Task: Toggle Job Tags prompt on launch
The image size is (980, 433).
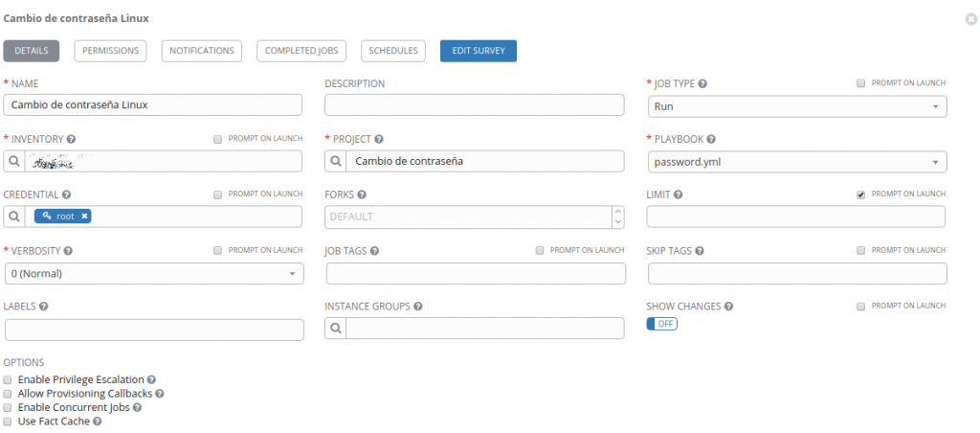Action: [x=540, y=250]
